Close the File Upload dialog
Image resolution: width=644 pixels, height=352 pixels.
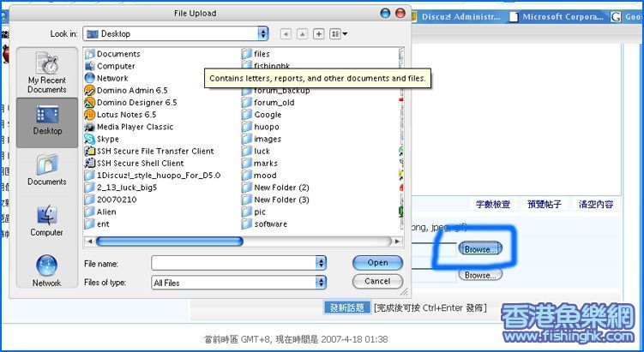coord(400,13)
